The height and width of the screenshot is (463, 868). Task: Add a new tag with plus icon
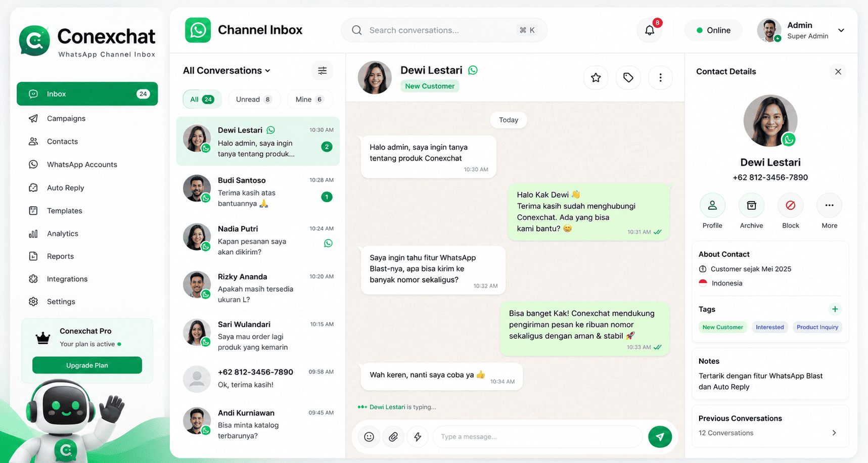coord(835,309)
